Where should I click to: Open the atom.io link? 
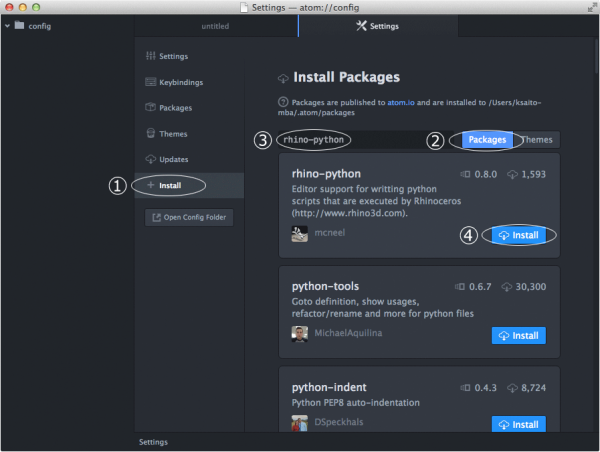click(x=401, y=103)
